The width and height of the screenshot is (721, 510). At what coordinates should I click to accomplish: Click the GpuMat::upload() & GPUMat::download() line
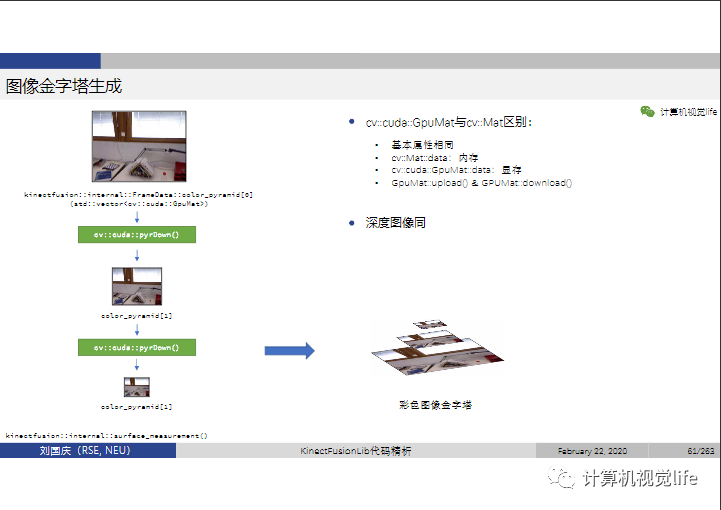click(481, 183)
